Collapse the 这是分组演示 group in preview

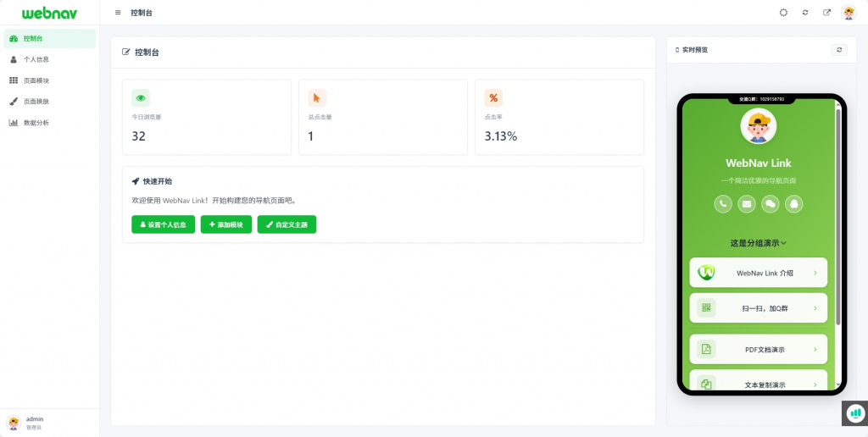[759, 243]
